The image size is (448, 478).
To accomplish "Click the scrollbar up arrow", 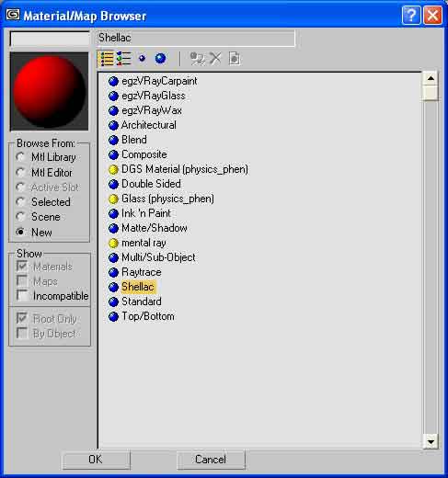I will click(x=431, y=79).
